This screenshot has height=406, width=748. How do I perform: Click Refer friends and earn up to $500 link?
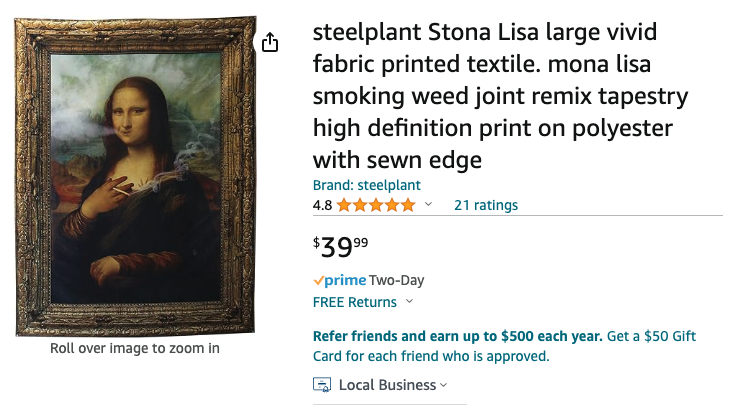(x=457, y=336)
